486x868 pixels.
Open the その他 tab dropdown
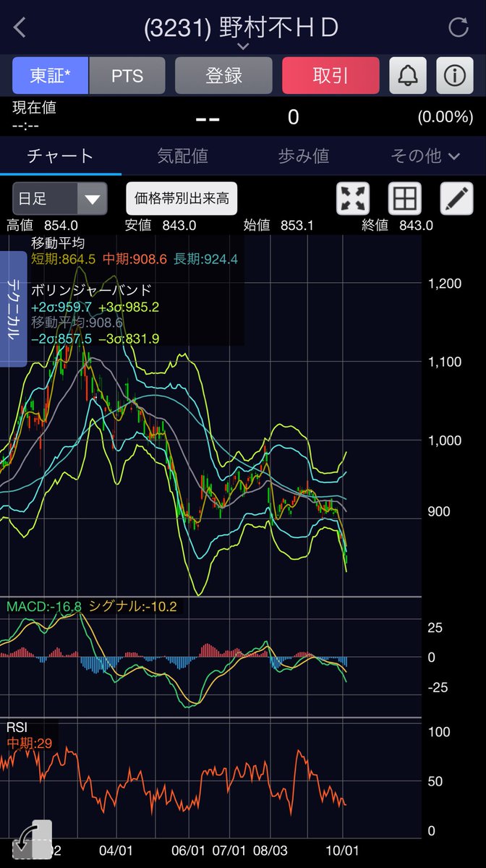(425, 156)
